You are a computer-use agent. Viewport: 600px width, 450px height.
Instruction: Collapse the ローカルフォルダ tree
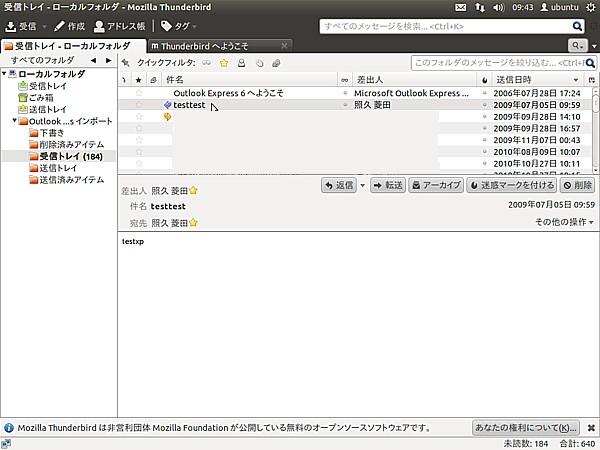tap(4, 73)
